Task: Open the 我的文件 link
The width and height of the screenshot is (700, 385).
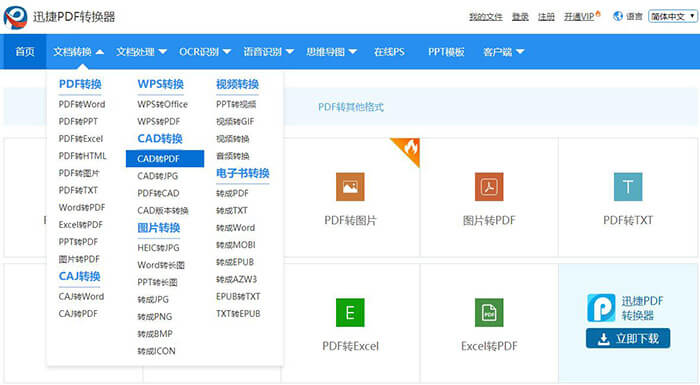Action: 486,17
